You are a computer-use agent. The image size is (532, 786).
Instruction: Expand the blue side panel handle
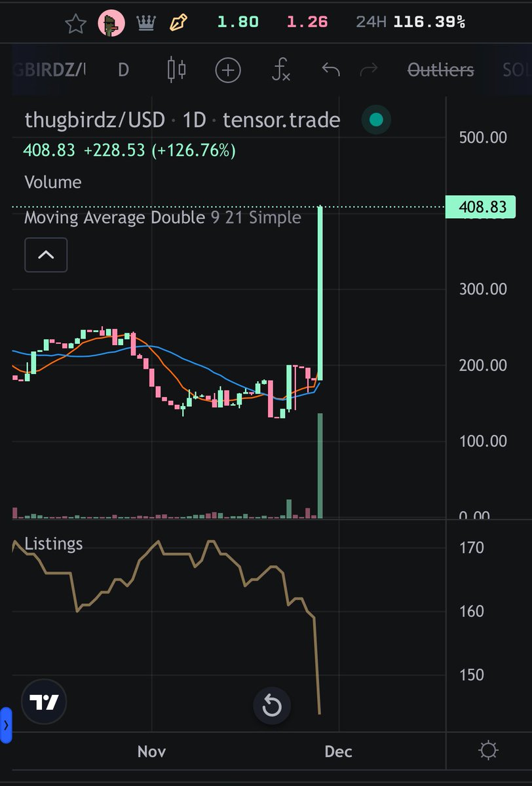[6, 725]
